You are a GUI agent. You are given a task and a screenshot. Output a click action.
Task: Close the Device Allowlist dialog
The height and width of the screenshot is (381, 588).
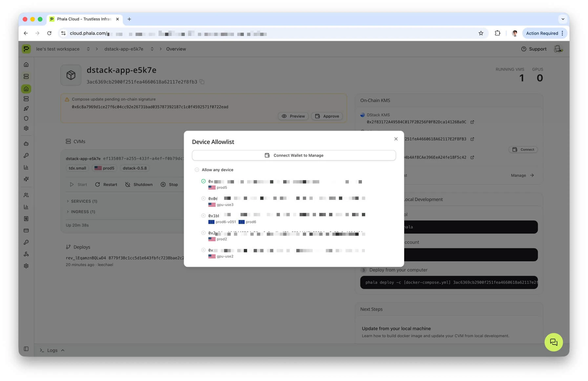396,139
